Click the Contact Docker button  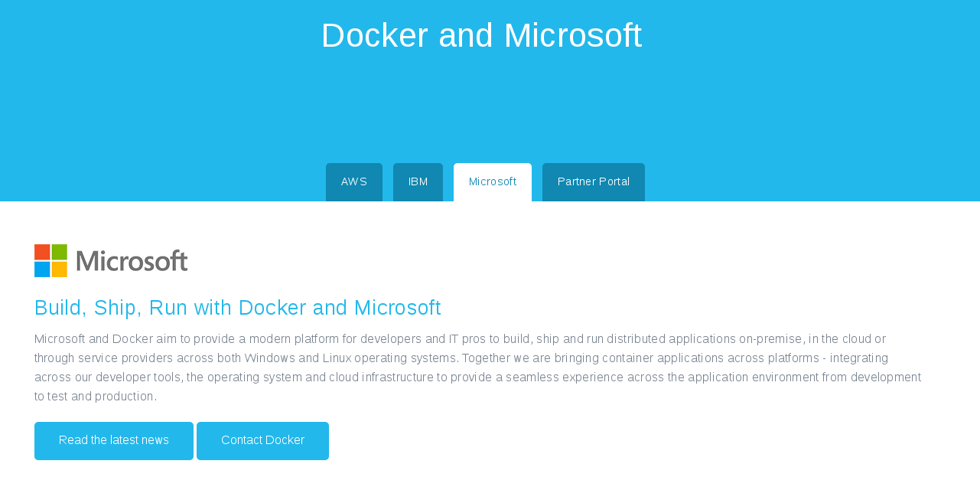[x=262, y=441]
